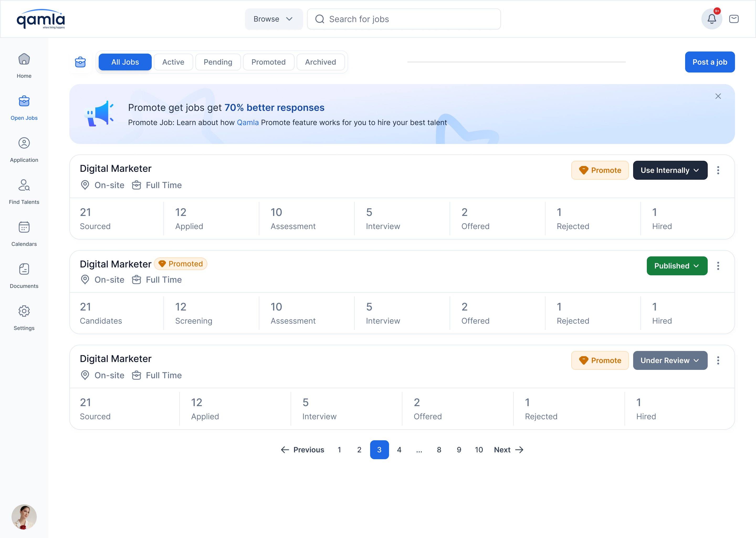Expand the Browse dropdown
Screen dimensions: 756x538
click(274, 19)
